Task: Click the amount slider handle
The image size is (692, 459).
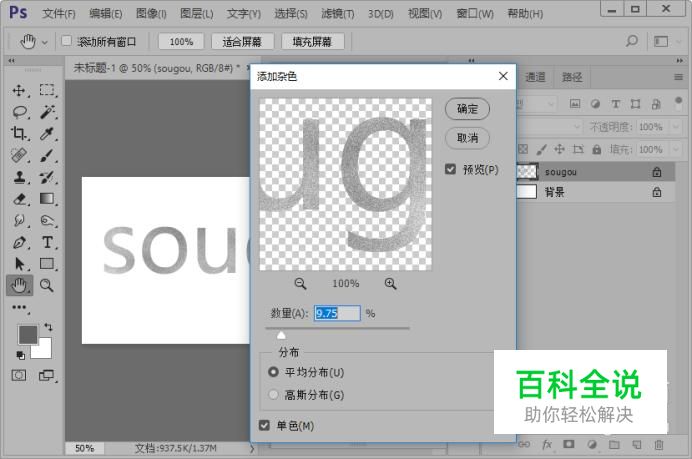Action: 281,336
